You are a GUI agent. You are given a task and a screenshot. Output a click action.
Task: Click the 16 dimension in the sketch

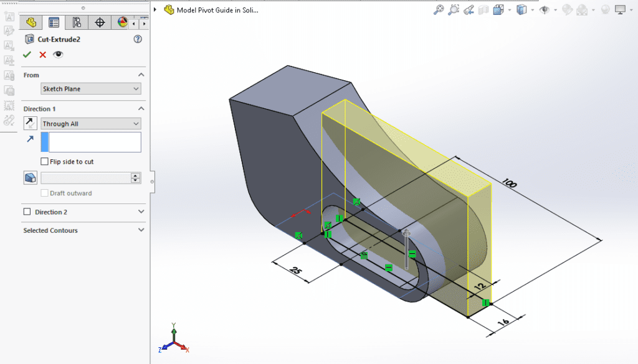coord(503,322)
